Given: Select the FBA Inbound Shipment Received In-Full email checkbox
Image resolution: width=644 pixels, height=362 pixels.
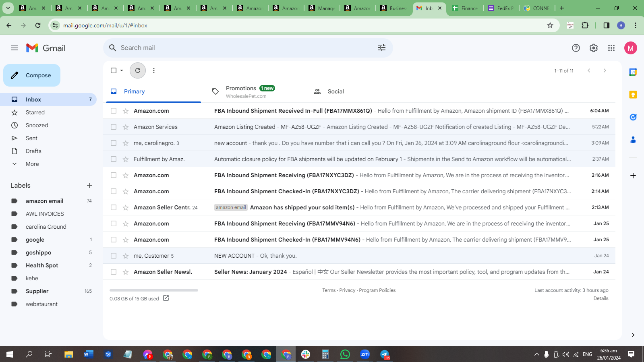Looking at the screenshot, I should pos(114,111).
